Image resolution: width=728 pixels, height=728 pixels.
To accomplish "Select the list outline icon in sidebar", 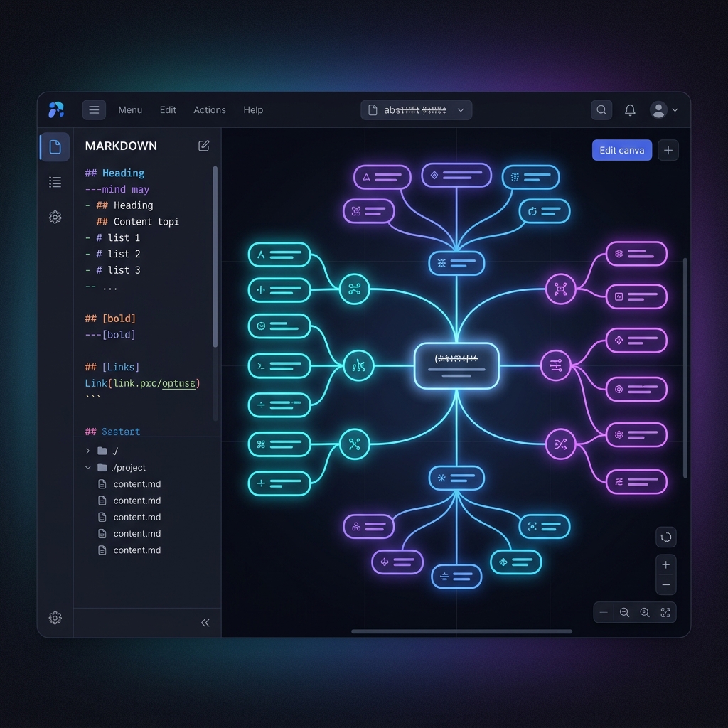I will coord(55,182).
